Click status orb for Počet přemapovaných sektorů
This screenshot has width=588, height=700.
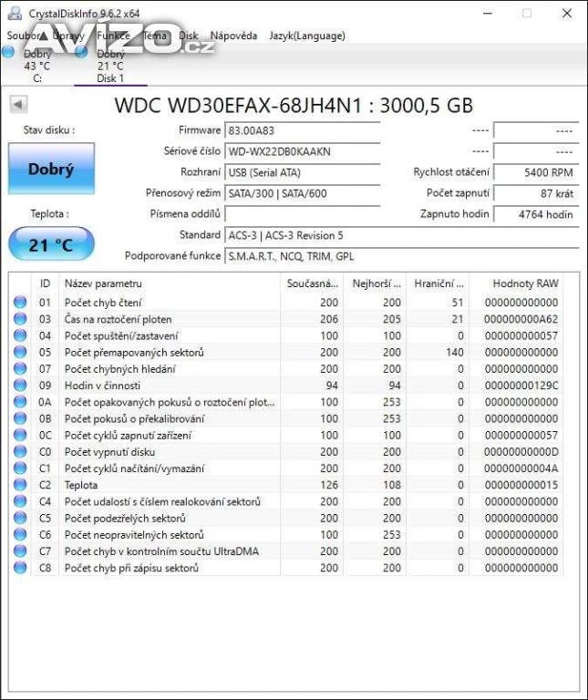[x=20, y=352]
